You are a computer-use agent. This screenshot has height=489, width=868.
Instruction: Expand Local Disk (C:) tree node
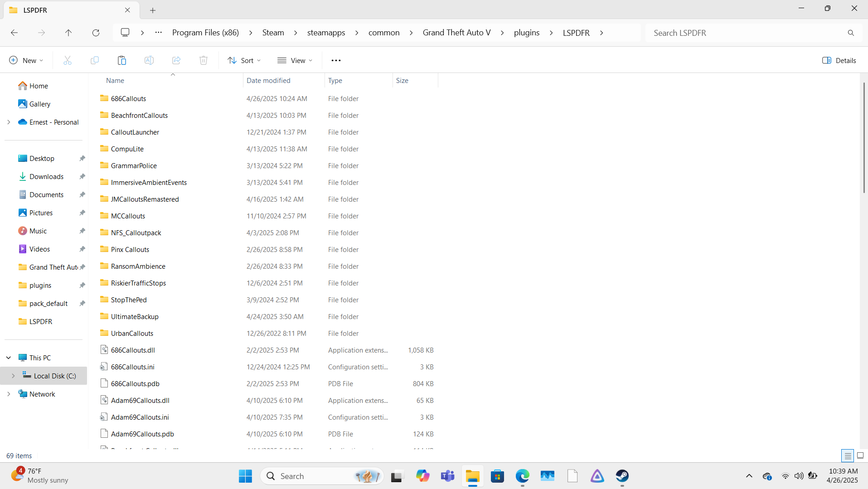13,376
